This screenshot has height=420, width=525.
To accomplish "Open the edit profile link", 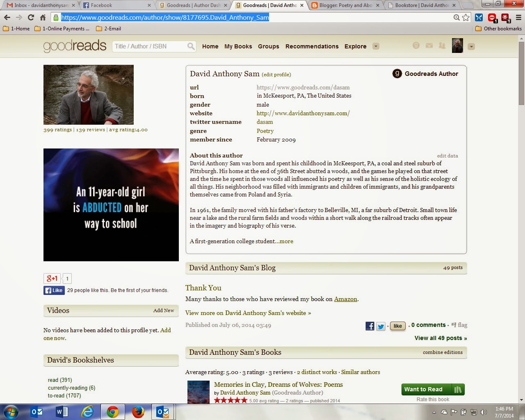I will tap(276, 75).
